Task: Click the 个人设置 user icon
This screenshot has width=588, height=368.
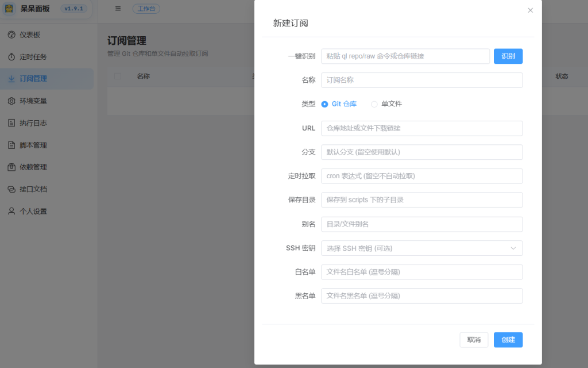Action: pyautogui.click(x=11, y=211)
